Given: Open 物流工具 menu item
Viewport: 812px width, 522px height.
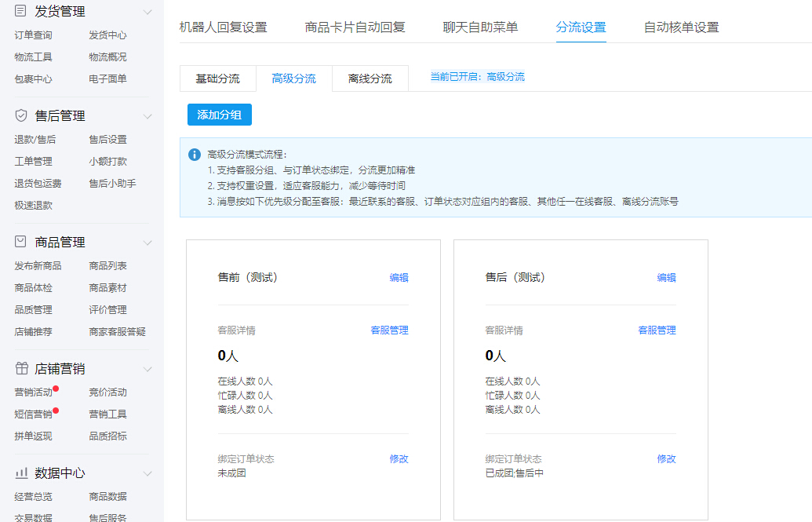Looking at the screenshot, I should (x=34, y=57).
